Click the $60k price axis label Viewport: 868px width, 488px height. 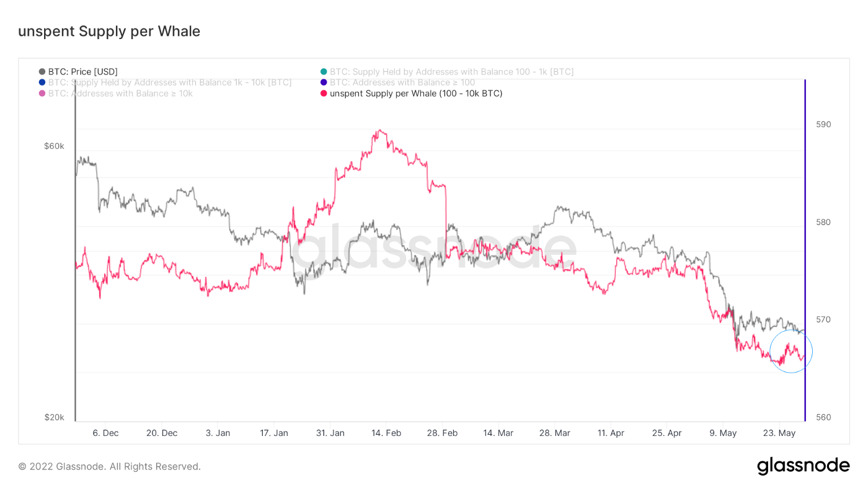tap(54, 146)
